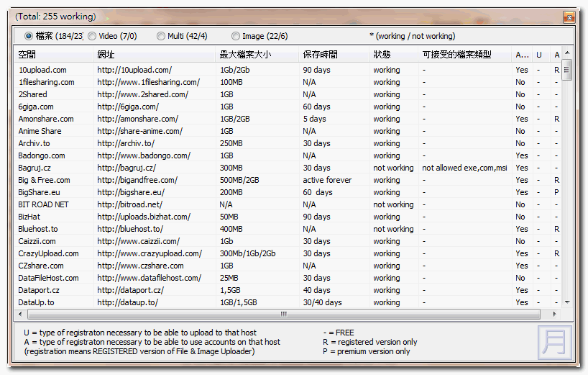This screenshot has height=375, width=588.
Task: Click Yes value in Dataport.cz row
Action: [x=521, y=290]
